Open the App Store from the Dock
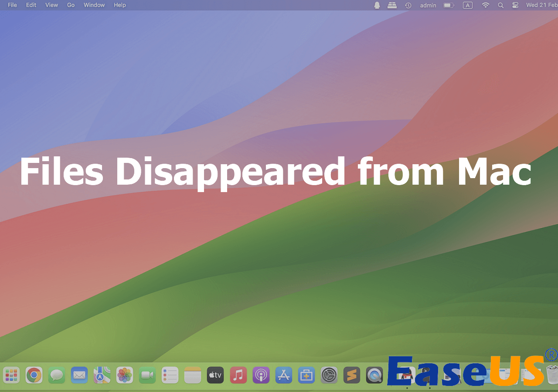558x392 pixels. pos(283,375)
